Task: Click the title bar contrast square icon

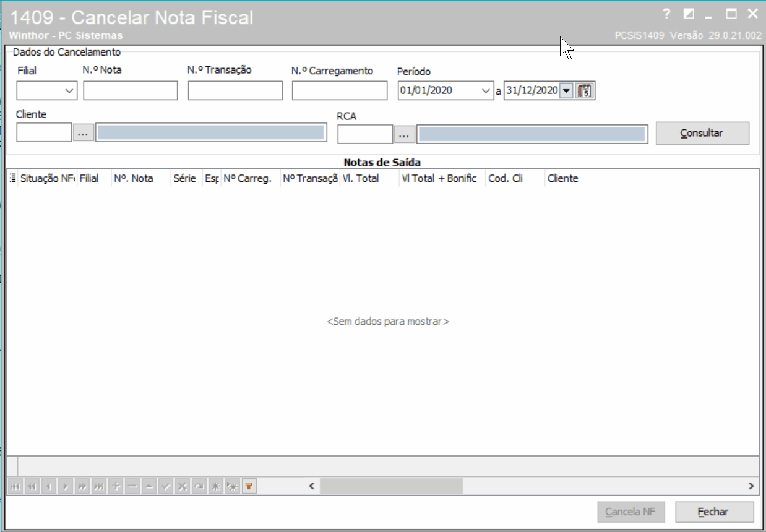Action: [x=688, y=14]
